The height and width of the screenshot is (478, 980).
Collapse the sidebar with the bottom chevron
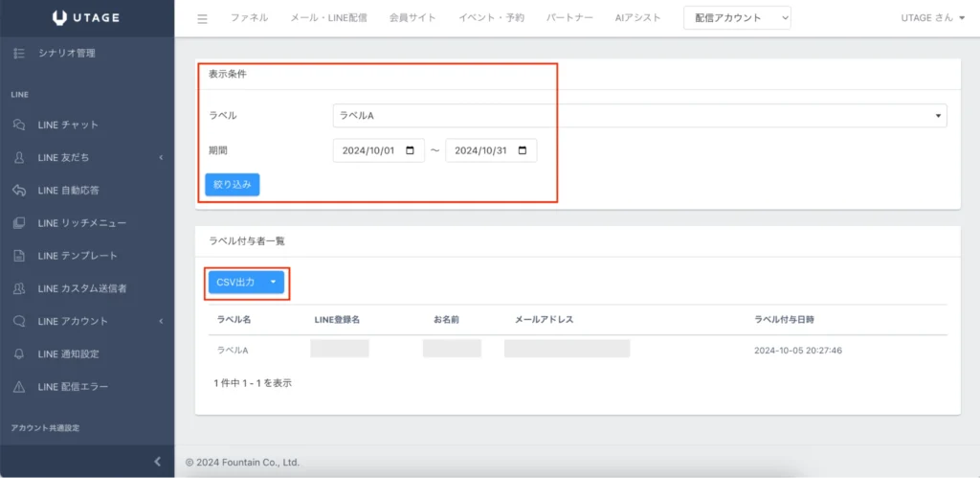158,462
